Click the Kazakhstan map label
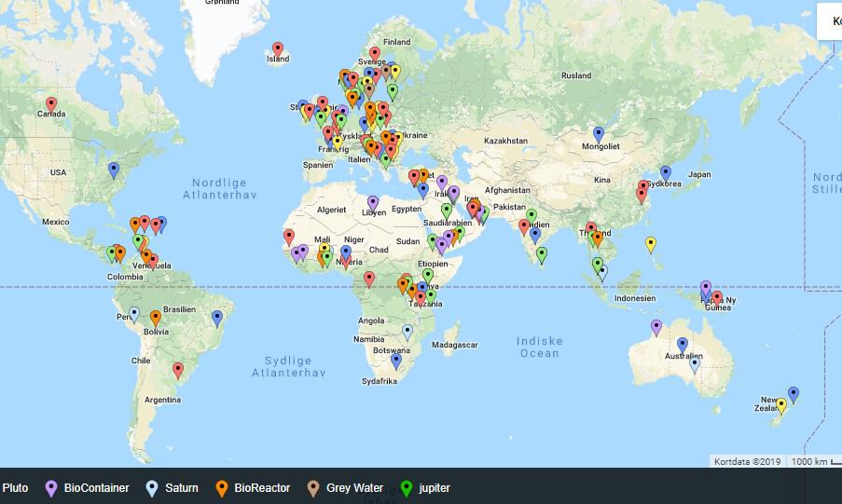 [x=505, y=141]
